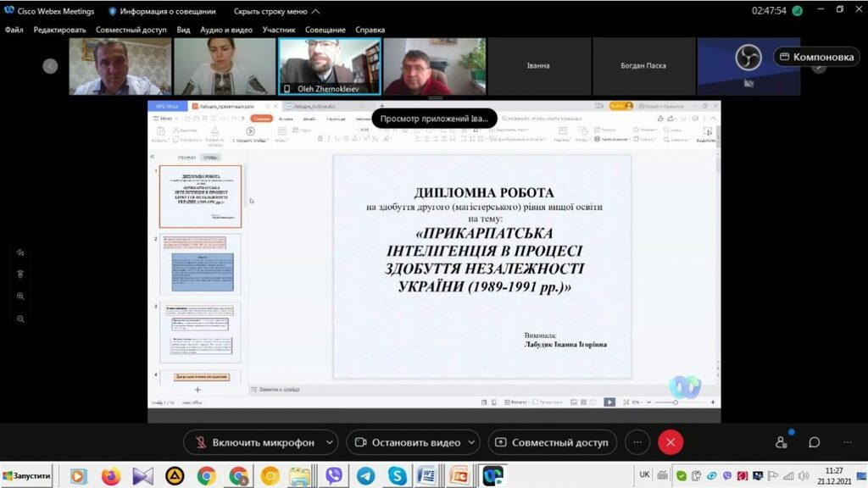Open the more options ellipsis button
Screen dimensions: 868x488
pyautogui.click(x=637, y=442)
